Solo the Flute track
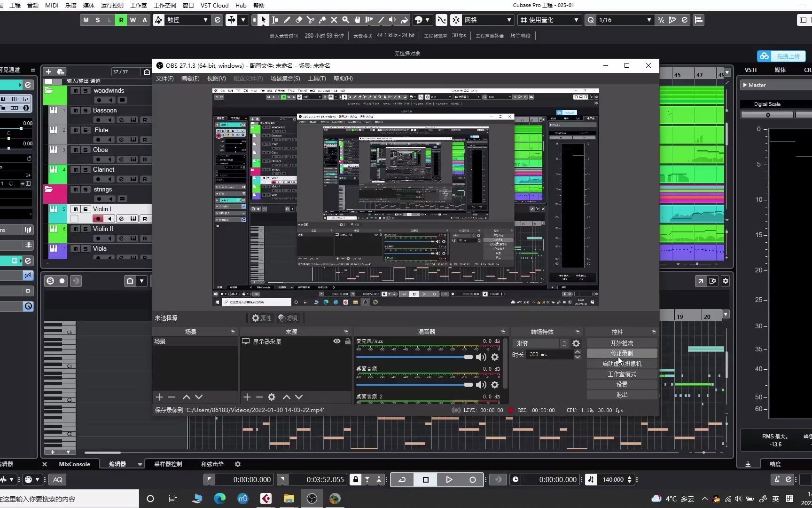Viewport: 812px width, 508px height. [86, 130]
